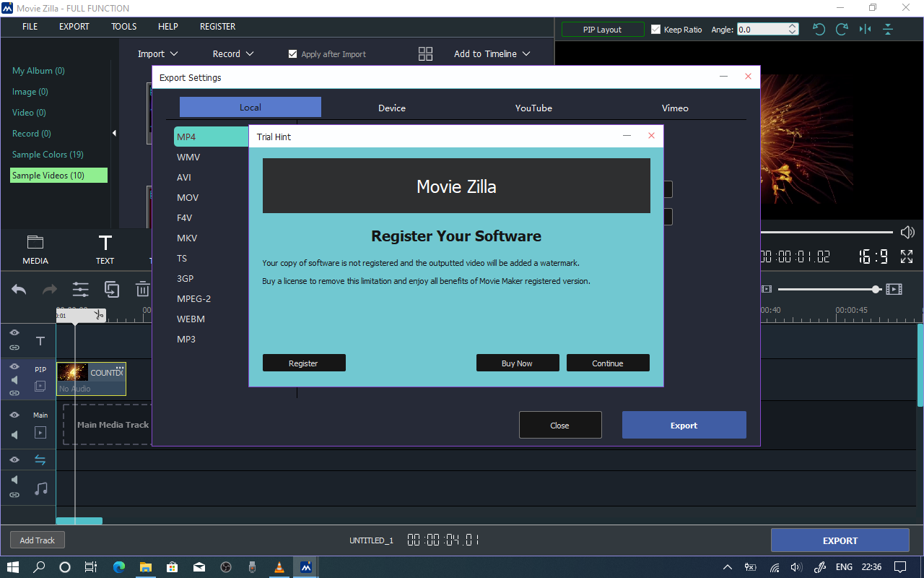Toggle the link icon on text track

(x=14, y=348)
